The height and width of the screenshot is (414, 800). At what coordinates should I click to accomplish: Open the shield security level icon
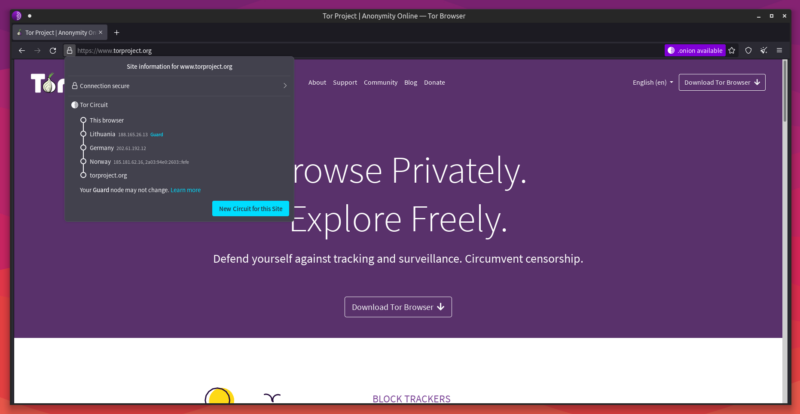coord(748,51)
